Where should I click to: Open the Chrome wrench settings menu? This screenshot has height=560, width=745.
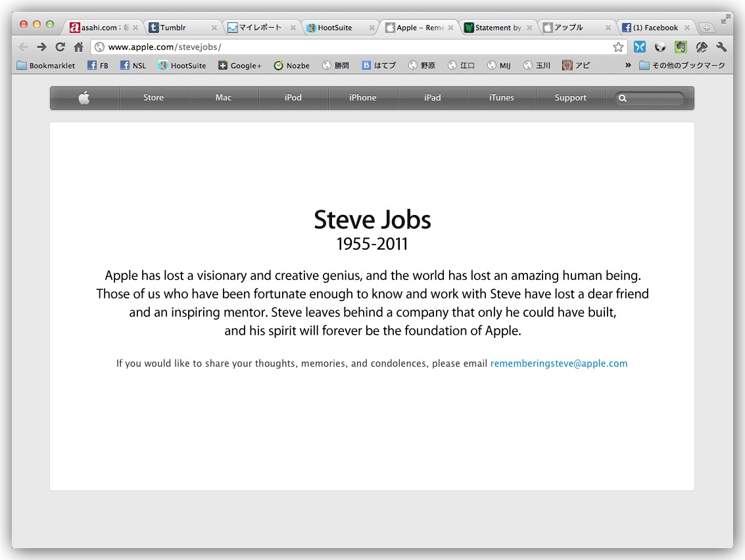721,47
